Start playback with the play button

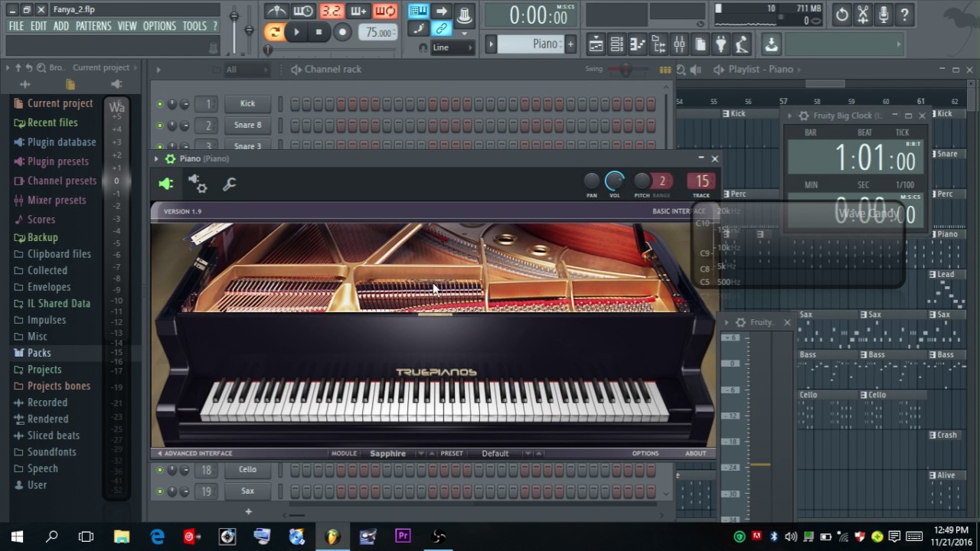tap(296, 32)
